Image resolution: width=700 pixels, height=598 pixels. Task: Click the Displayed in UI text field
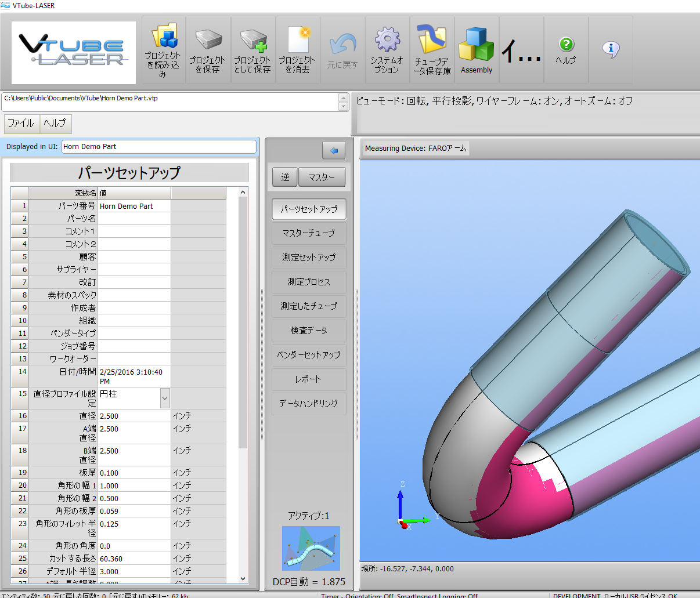(x=158, y=147)
